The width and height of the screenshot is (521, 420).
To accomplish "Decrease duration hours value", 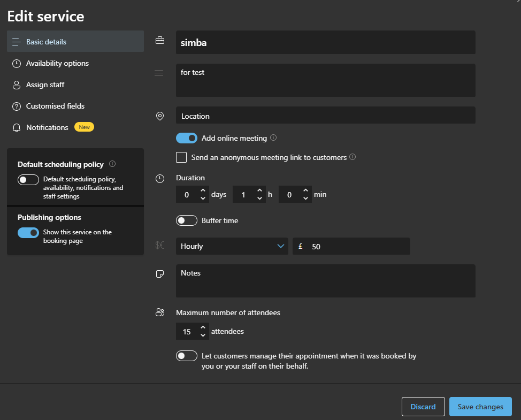I will click(259, 198).
